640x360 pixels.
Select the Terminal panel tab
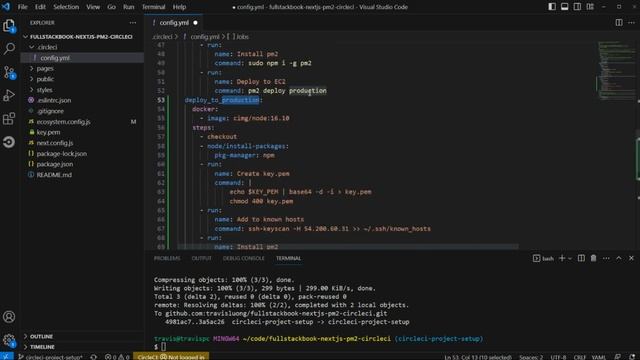288,258
